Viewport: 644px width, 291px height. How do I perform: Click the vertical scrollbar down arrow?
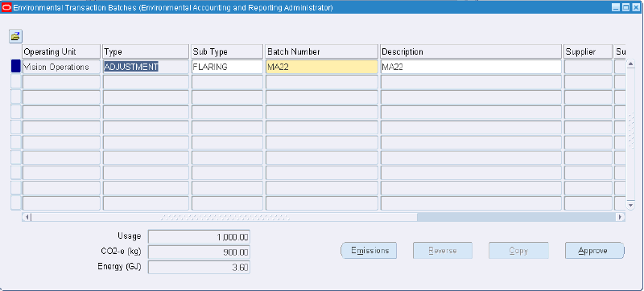tap(630, 205)
